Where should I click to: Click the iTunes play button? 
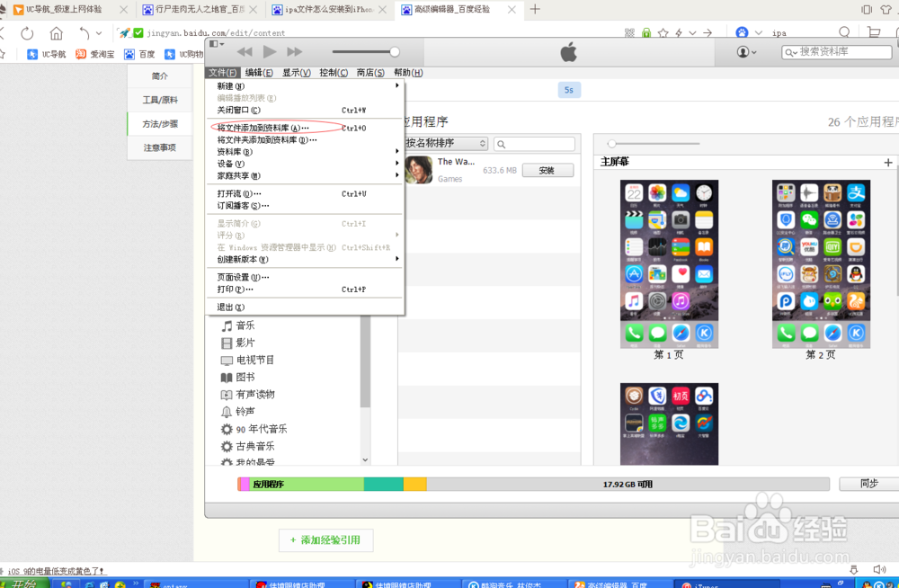(270, 51)
